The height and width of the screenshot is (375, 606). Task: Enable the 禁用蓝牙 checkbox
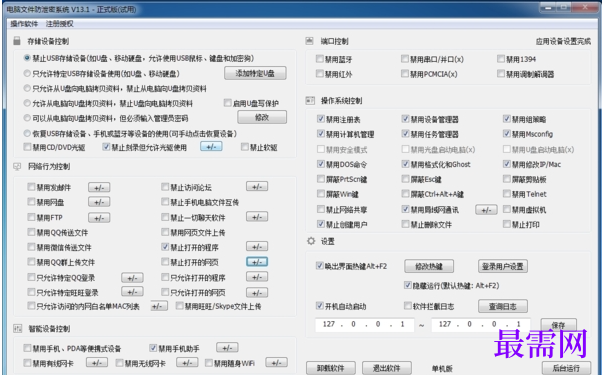pyautogui.click(x=320, y=59)
